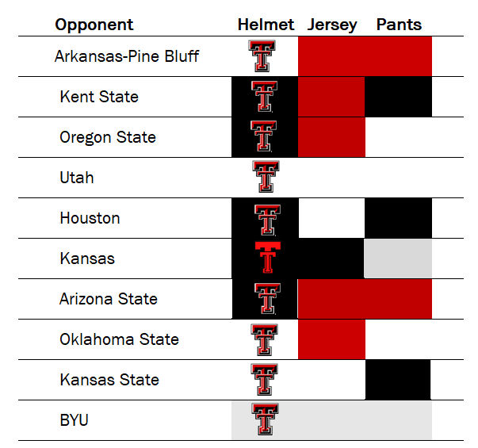The width and height of the screenshot is (478, 448).
Task: Click the all-red Kansas helmet logo
Action: [266, 258]
